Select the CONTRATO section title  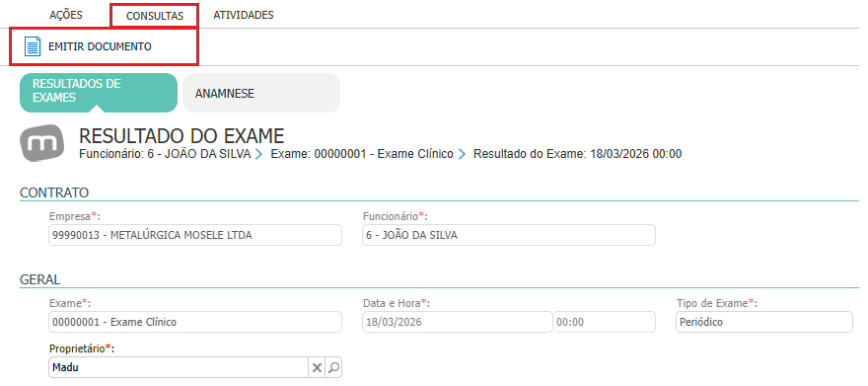click(54, 193)
